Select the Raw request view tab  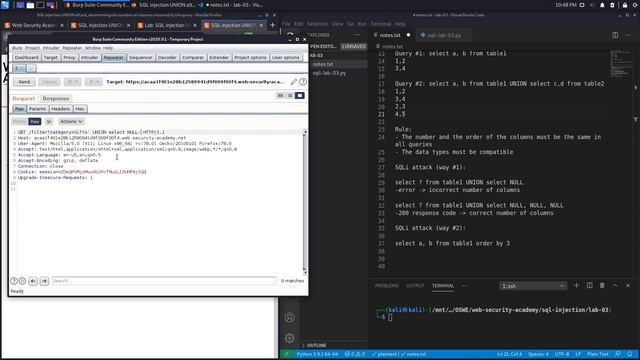19,109
